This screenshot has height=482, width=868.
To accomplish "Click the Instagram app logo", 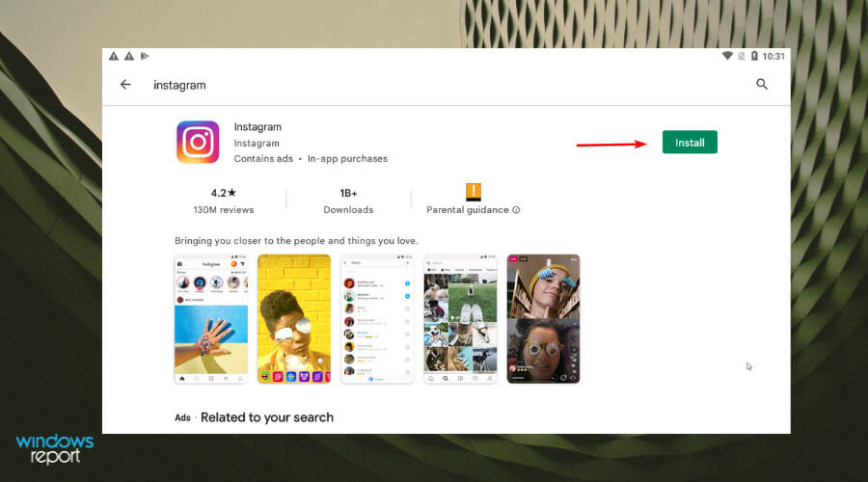I will point(198,143).
